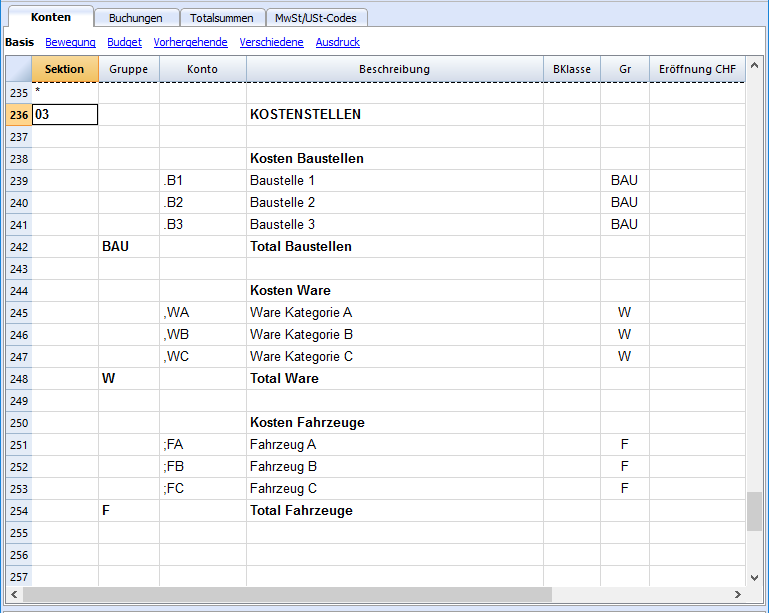Image resolution: width=769 pixels, height=613 pixels.
Task: Select account cell .B3
Action: point(203,225)
